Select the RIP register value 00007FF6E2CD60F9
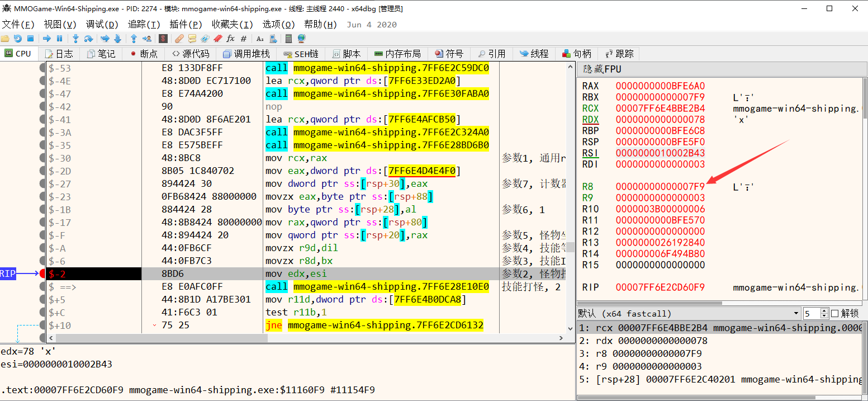The image size is (868, 401). click(x=661, y=287)
